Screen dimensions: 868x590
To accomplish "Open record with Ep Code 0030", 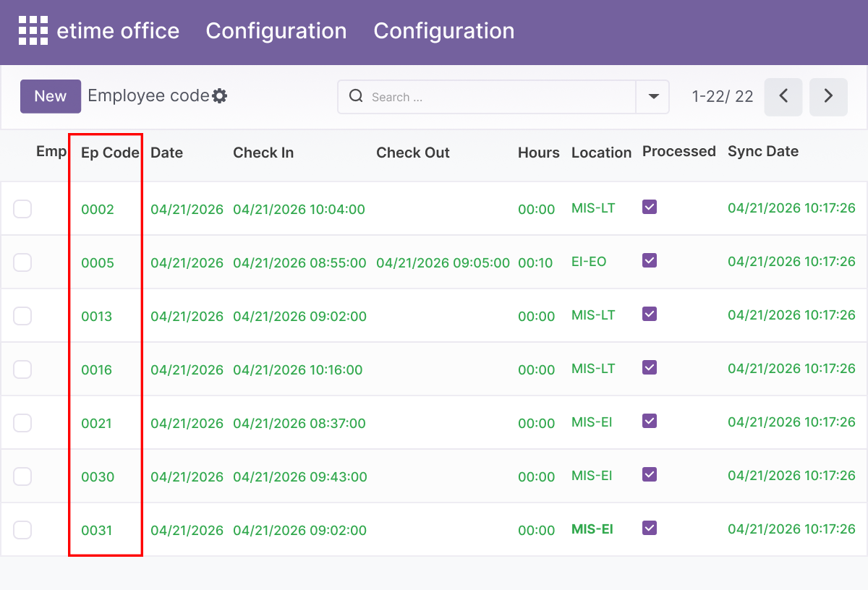I will (98, 477).
